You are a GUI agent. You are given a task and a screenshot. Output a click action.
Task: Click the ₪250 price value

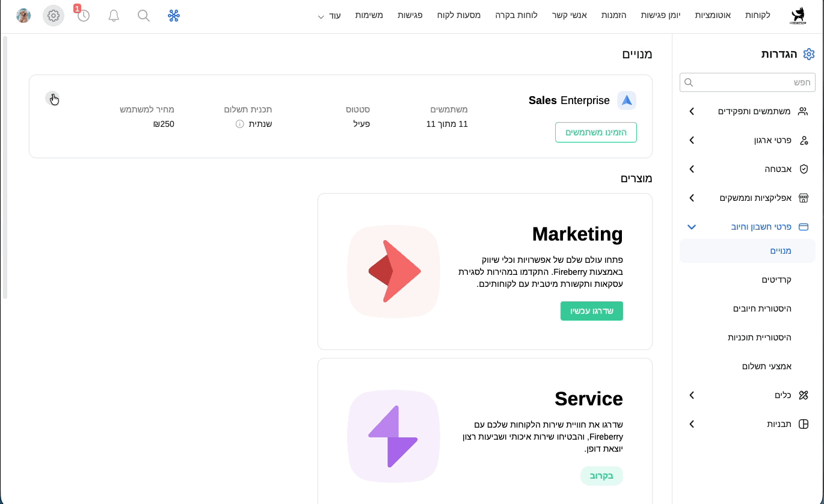point(164,124)
